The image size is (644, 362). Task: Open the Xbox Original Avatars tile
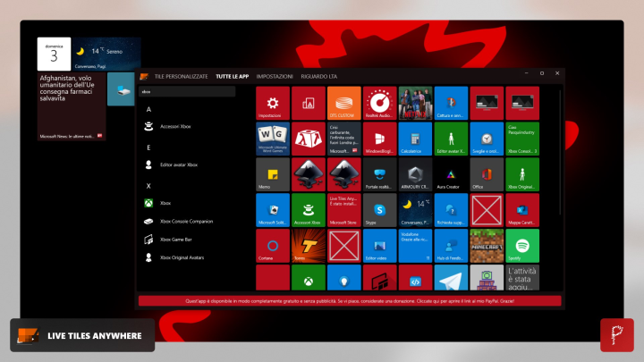point(522,174)
